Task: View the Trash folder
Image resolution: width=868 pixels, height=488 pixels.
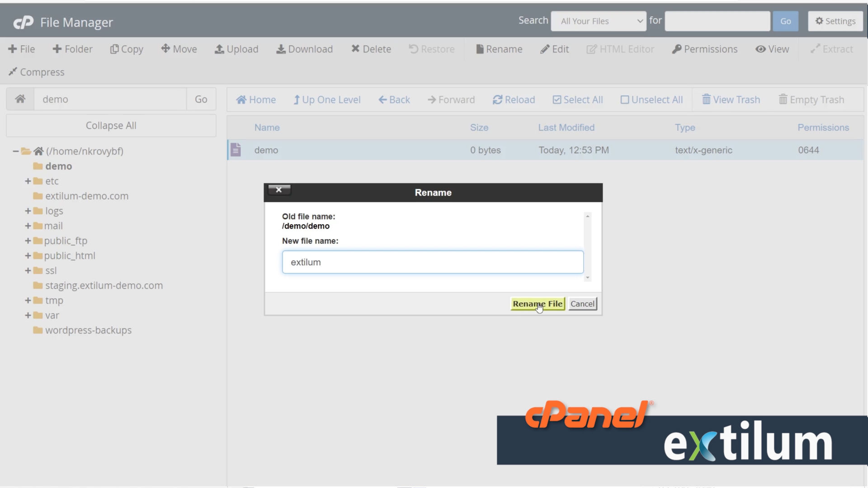Action: tap(731, 99)
